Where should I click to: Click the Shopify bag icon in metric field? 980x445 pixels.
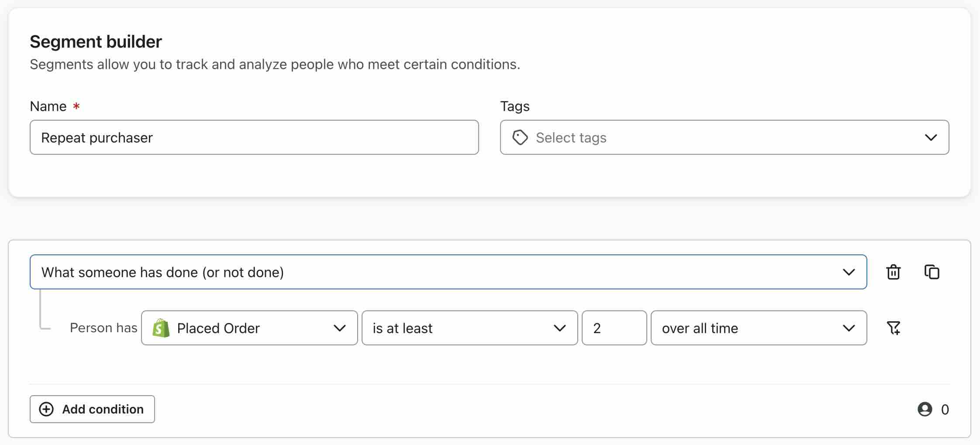pos(161,328)
